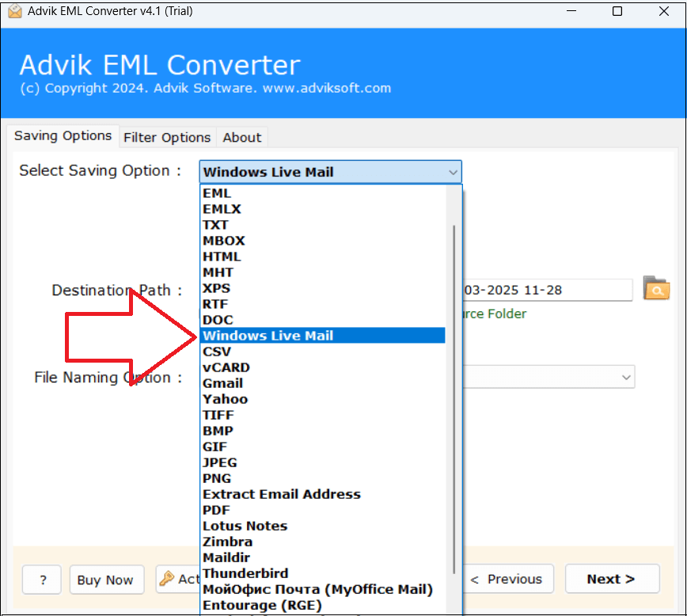
Task: Choose DOC in the list
Action: coord(322,320)
